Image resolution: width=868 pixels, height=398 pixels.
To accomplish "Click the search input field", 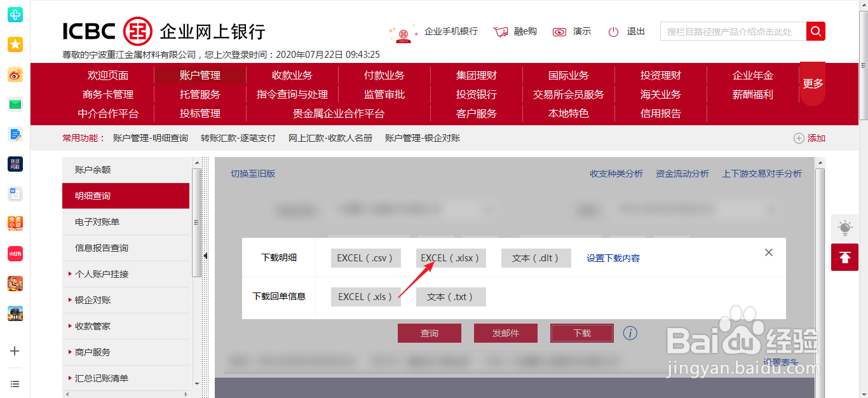I will point(733,31).
